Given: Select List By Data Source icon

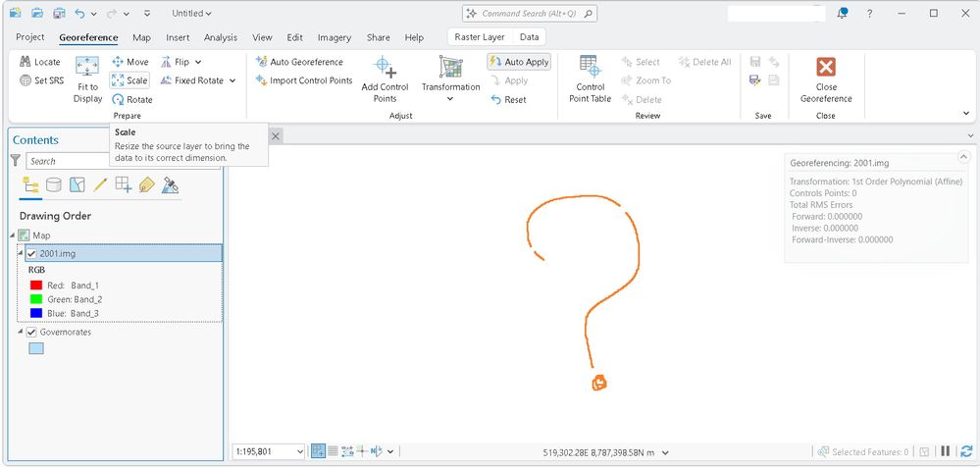Looking at the screenshot, I should (x=54, y=185).
